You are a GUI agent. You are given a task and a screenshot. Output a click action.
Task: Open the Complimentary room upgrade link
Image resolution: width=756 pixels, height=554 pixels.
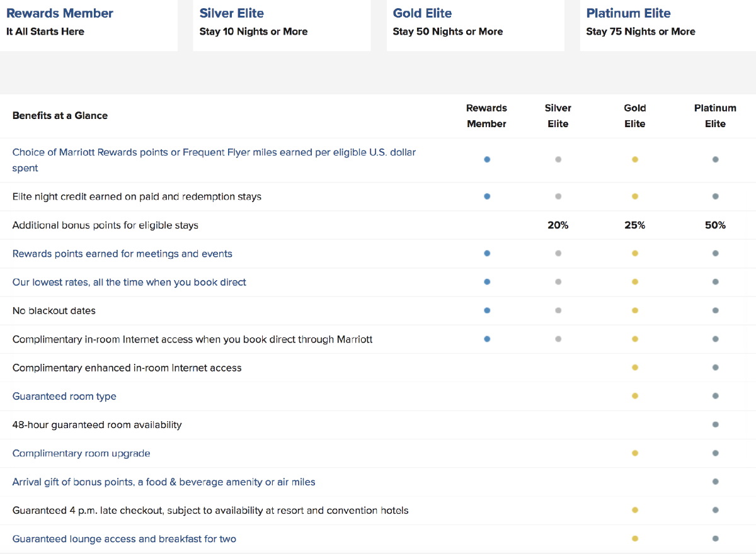81,453
